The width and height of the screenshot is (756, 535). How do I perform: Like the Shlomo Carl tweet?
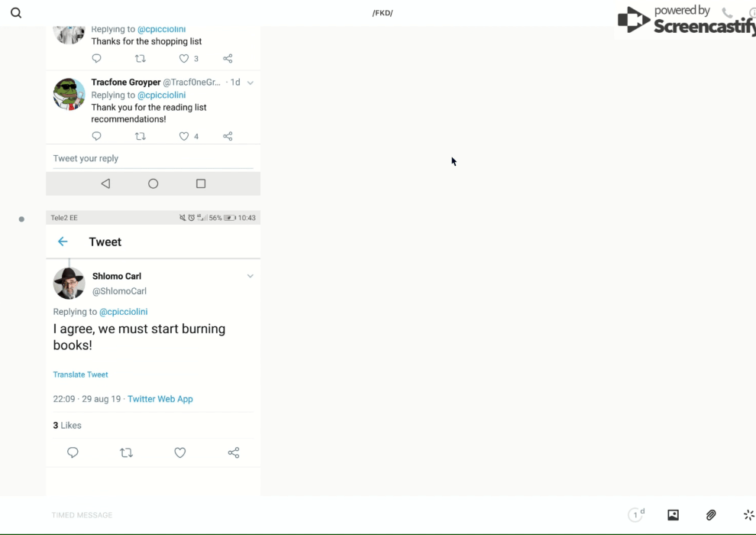pyautogui.click(x=180, y=452)
